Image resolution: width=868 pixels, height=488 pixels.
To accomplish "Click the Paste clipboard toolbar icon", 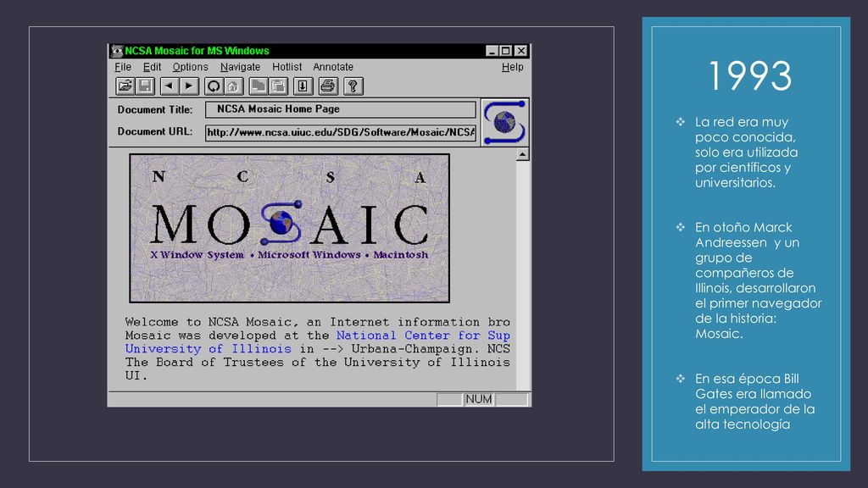I will click(278, 86).
